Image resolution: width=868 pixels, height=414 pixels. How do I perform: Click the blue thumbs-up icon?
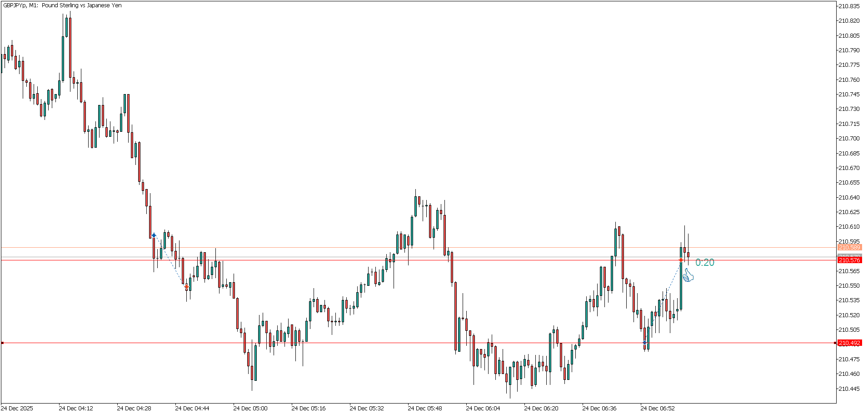pyautogui.click(x=688, y=275)
